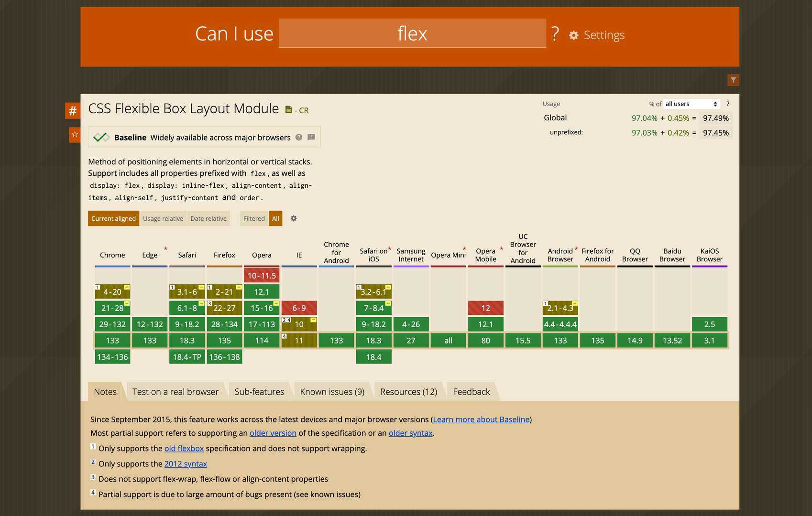Viewport: 812px width, 516px height.
Task: Open the old flexbox link
Action: (x=184, y=449)
